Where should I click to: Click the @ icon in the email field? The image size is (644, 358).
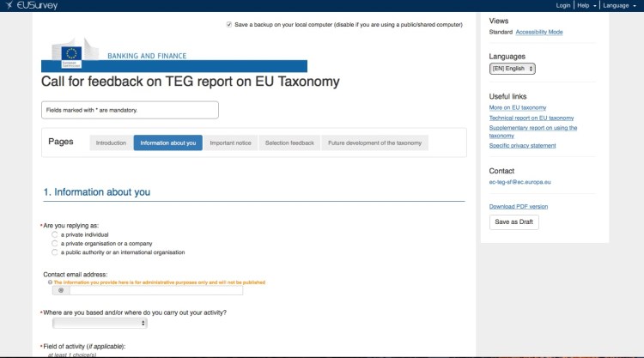(61, 290)
